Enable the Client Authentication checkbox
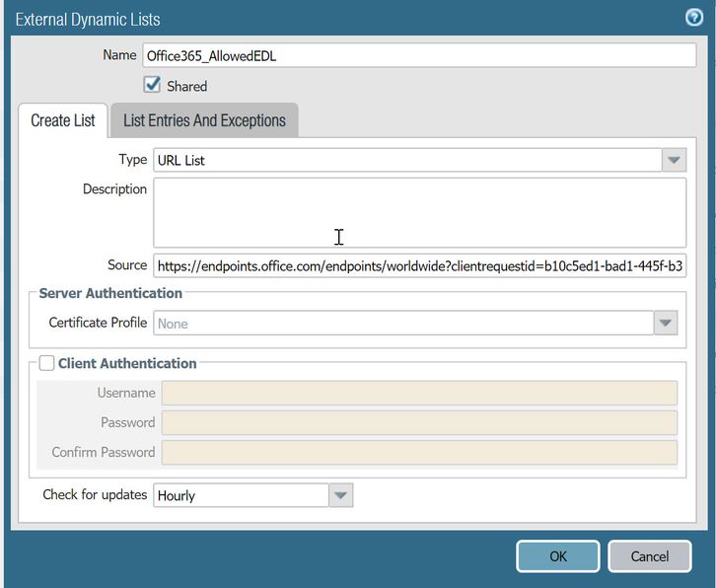The width and height of the screenshot is (716, 588). click(x=46, y=363)
